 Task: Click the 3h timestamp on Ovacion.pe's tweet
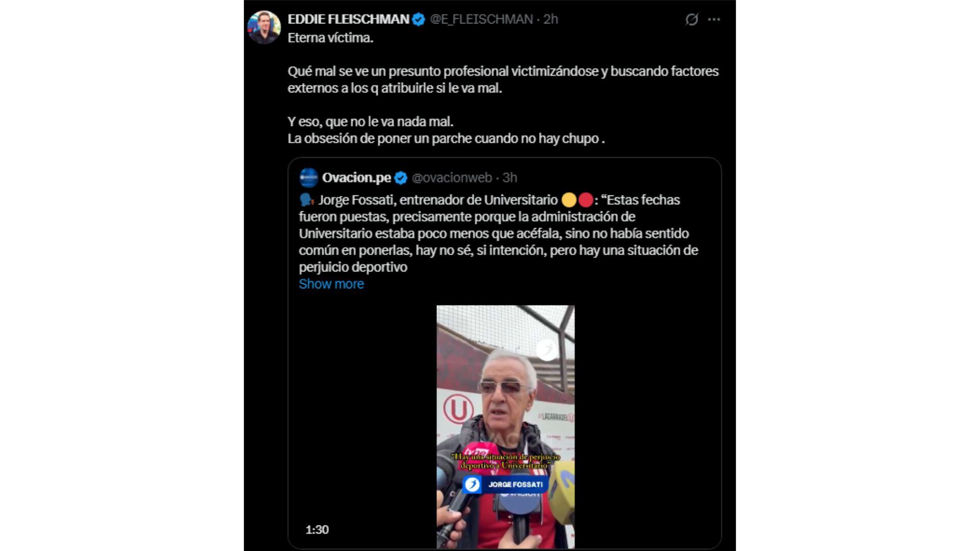coord(509,178)
